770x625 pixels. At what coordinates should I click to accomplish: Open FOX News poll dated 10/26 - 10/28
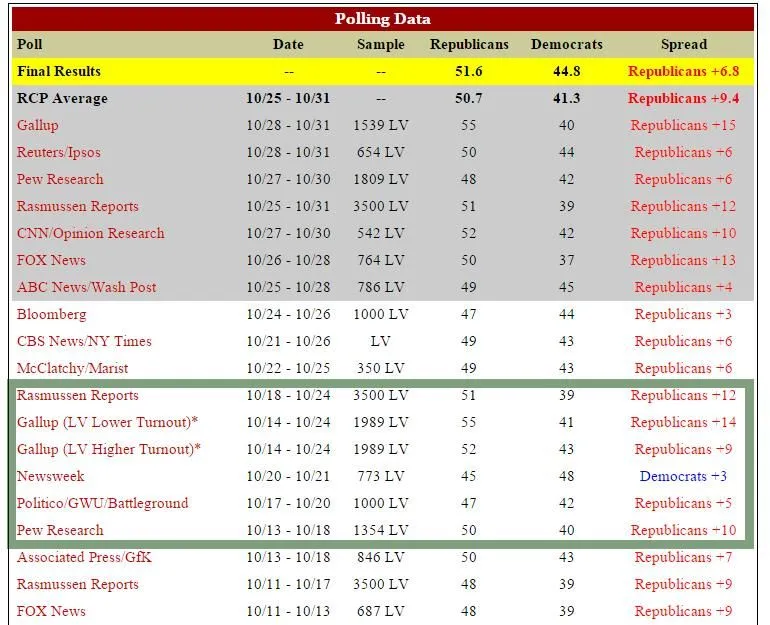click(x=51, y=260)
